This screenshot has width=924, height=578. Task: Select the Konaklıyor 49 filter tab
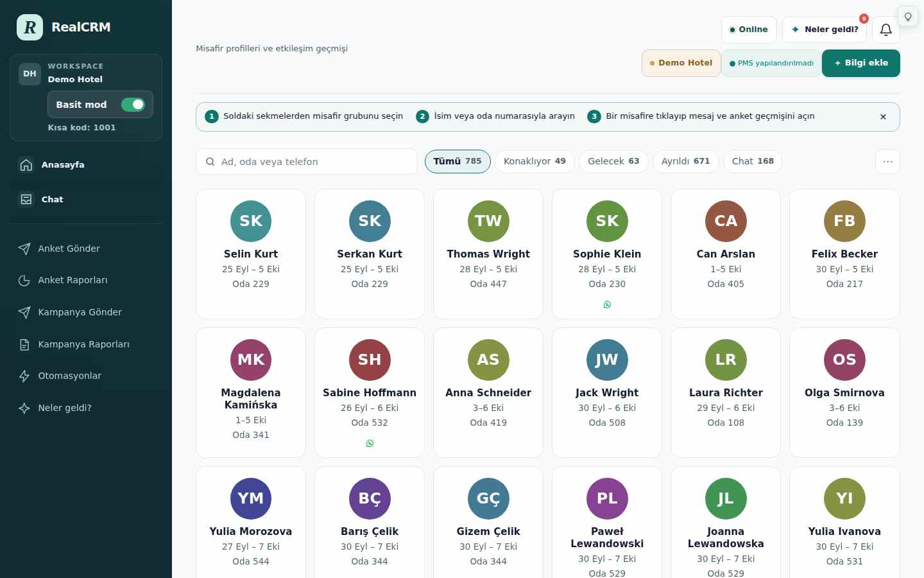click(535, 161)
